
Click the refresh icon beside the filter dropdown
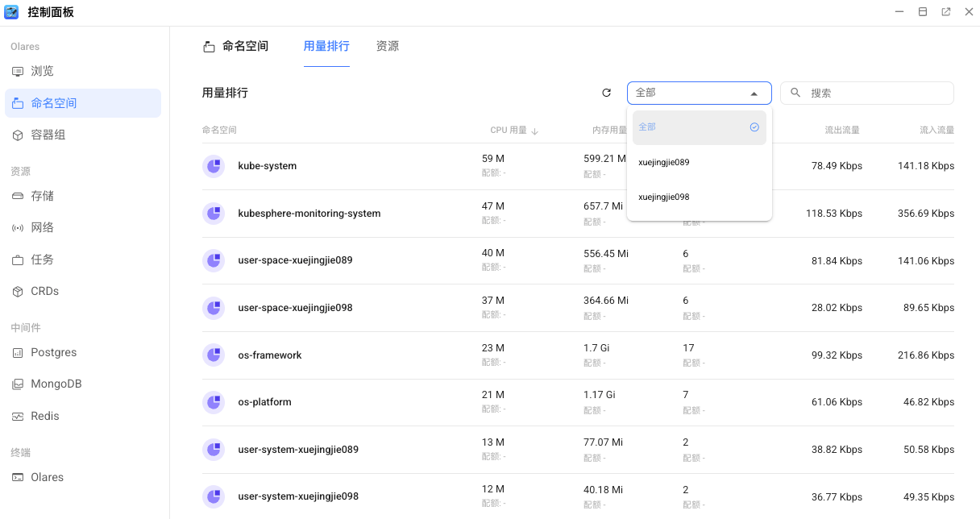pos(607,93)
